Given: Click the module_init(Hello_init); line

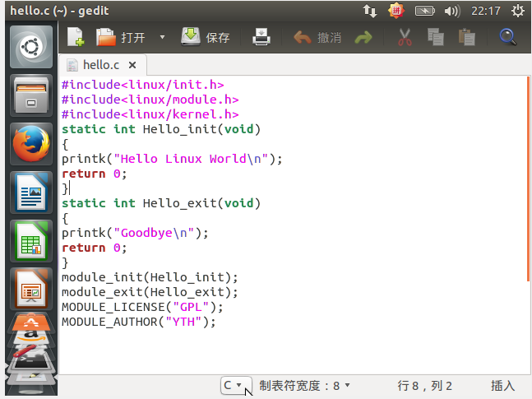Looking at the screenshot, I should coord(150,277).
